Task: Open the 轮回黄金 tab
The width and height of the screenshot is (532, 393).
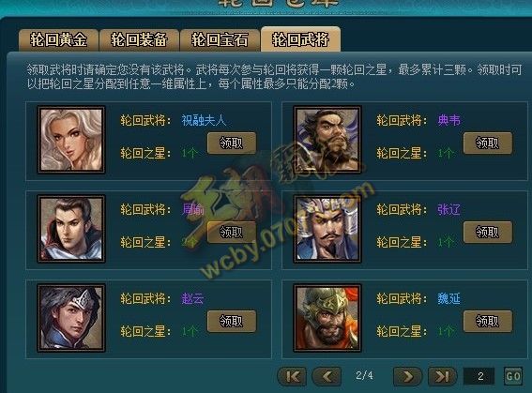Action: coord(59,40)
